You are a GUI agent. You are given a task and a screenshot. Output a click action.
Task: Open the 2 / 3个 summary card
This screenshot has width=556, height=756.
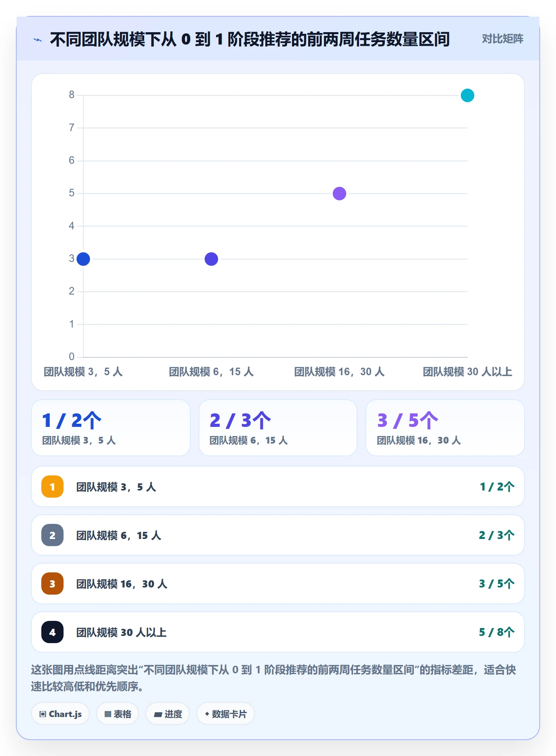click(278, 428)
